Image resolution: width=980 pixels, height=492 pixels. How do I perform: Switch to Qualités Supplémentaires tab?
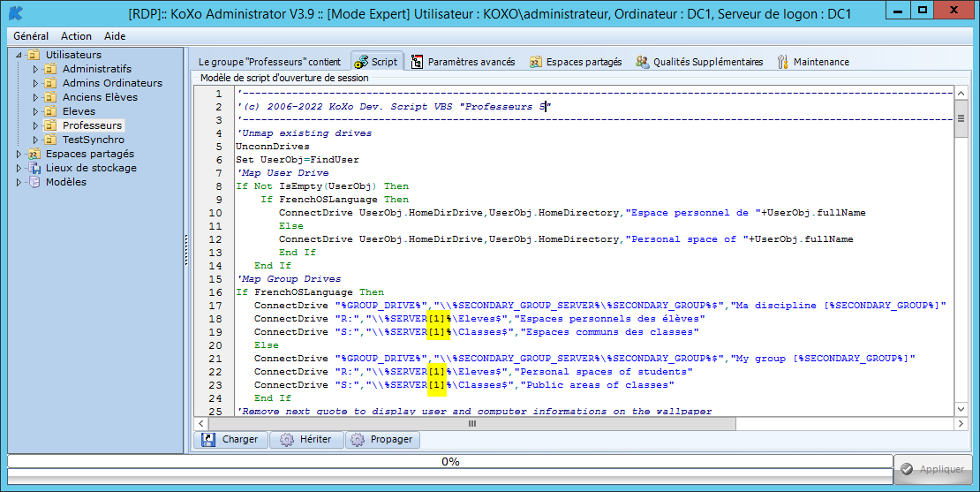[x=699, y=62]
